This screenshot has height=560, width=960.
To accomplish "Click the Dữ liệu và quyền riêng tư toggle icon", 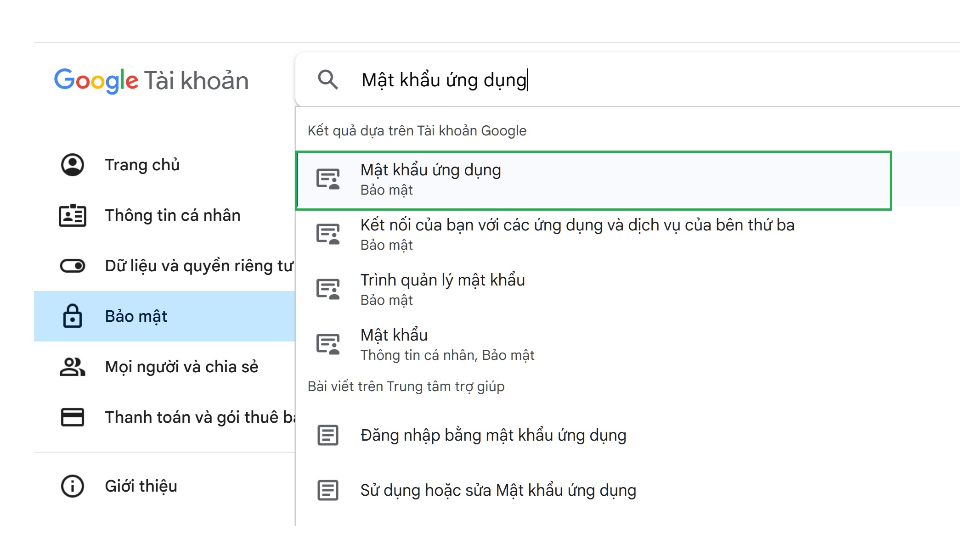I will click(x=73, y=266).
